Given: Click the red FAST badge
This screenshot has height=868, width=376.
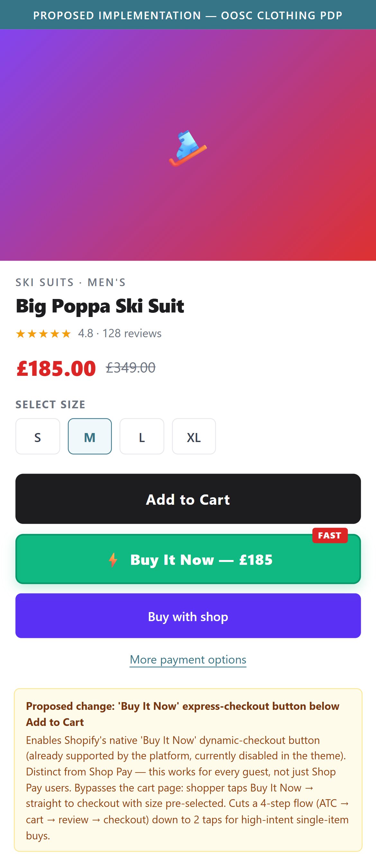Looking at the screenshot, I should 330,535.
